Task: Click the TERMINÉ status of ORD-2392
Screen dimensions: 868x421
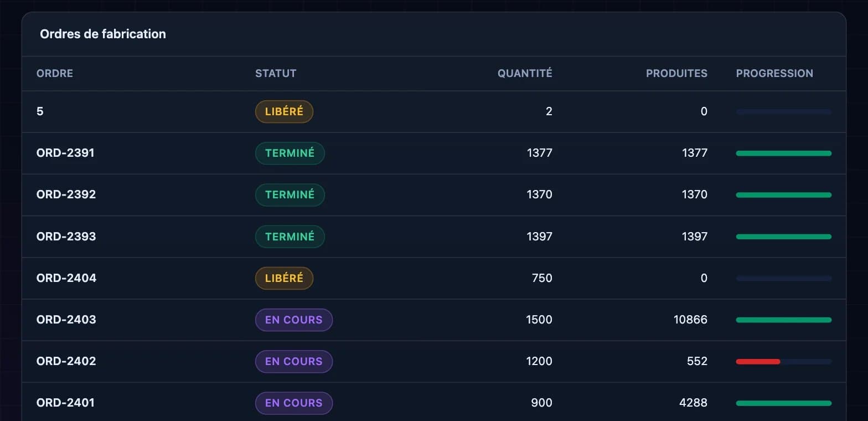Action: pyautogui.click(x=290, y=195)
